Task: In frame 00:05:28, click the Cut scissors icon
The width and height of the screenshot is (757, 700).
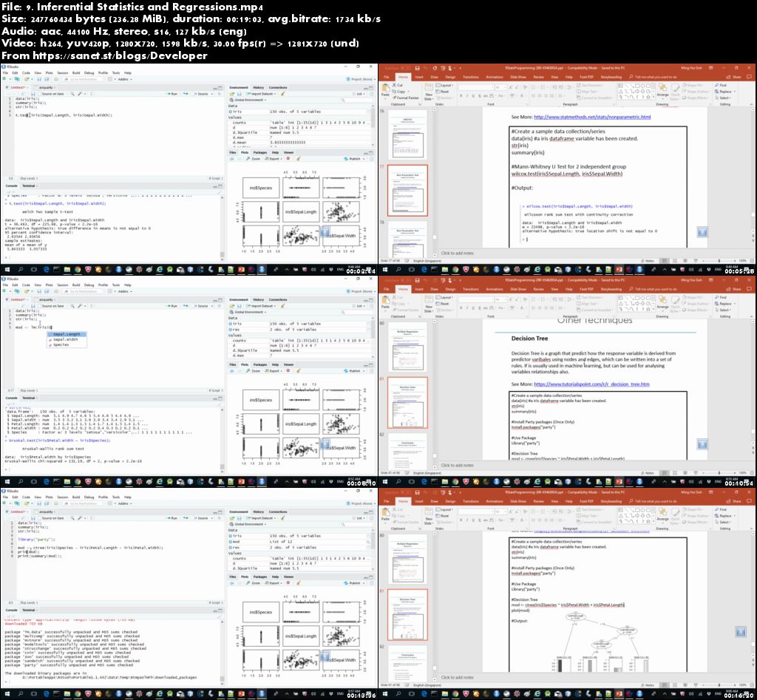Action: (x=394, y=86)
